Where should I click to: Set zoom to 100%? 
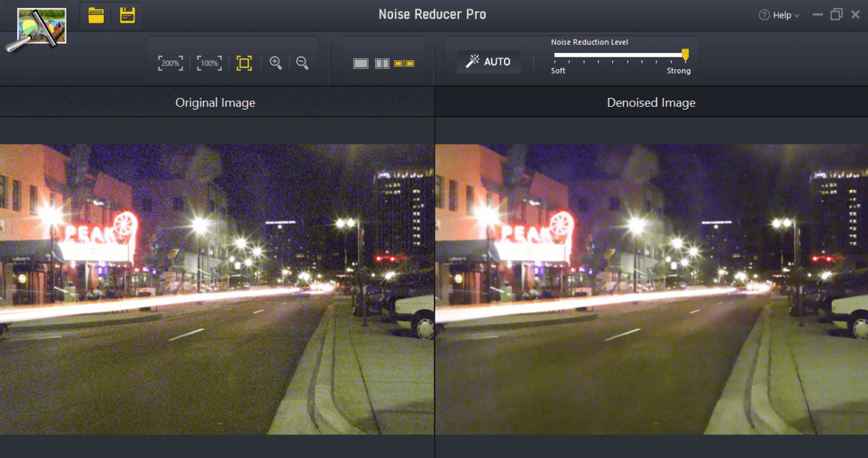209,63
